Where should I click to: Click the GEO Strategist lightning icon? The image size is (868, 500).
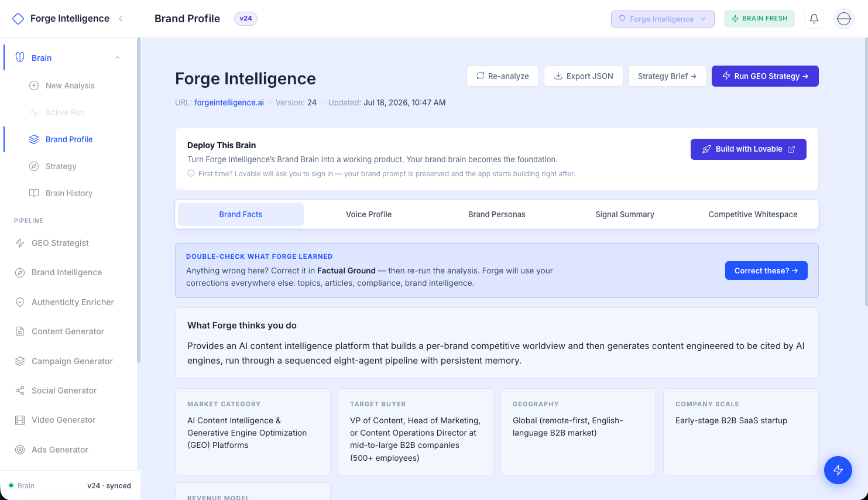(20, 243)
